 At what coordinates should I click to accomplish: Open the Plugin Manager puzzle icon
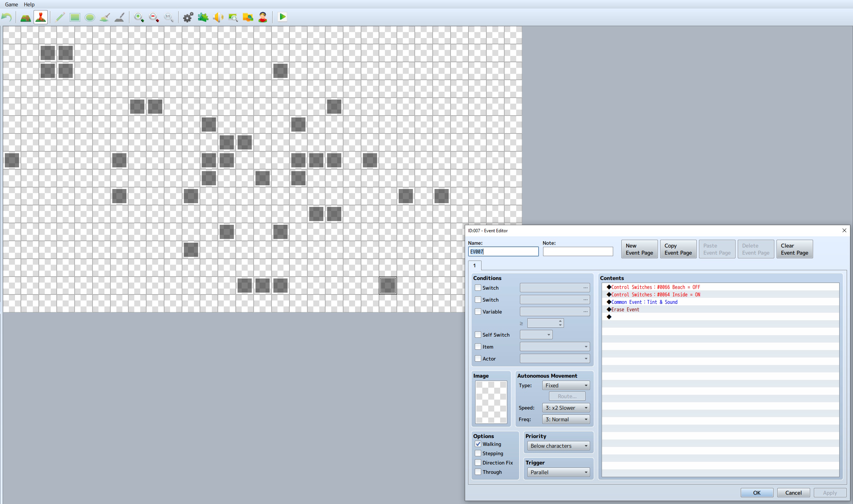203,17
